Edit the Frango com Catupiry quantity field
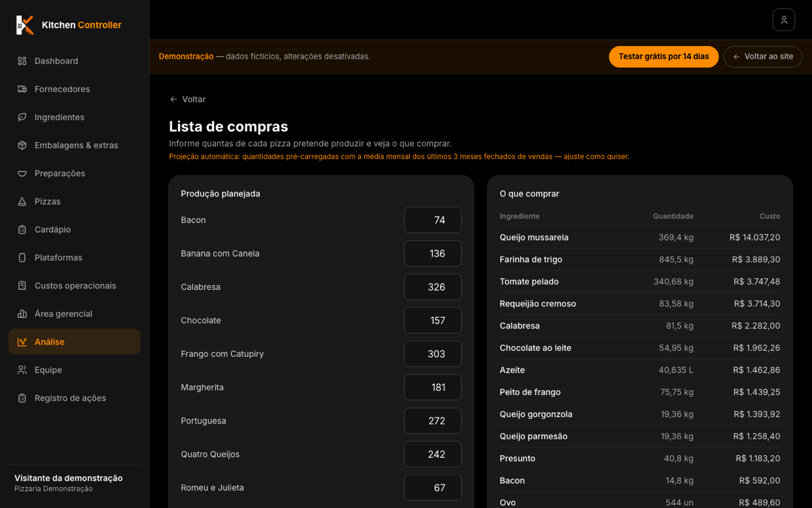The image size is (812, 508). point(433,354)
